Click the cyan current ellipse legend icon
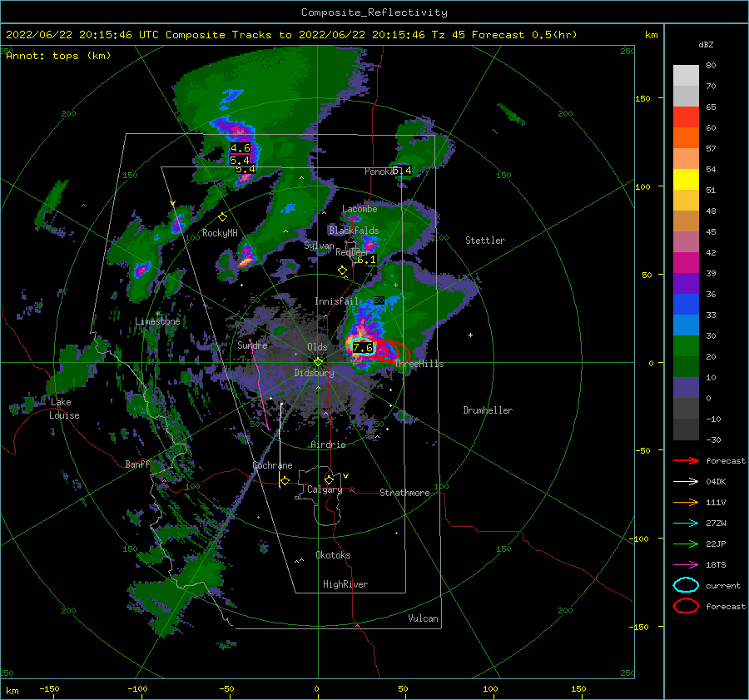 (x=686, y=585)
